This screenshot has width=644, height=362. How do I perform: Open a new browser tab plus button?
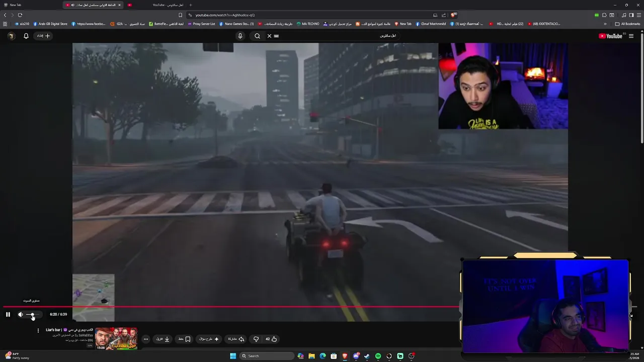point(190,5)
